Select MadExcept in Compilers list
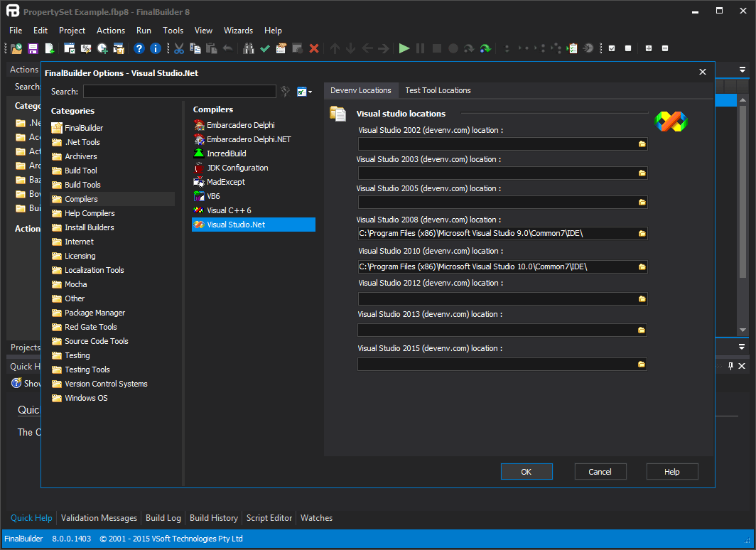Image resolution: width=756 pixels, height=550 pixels. (220, 182)
